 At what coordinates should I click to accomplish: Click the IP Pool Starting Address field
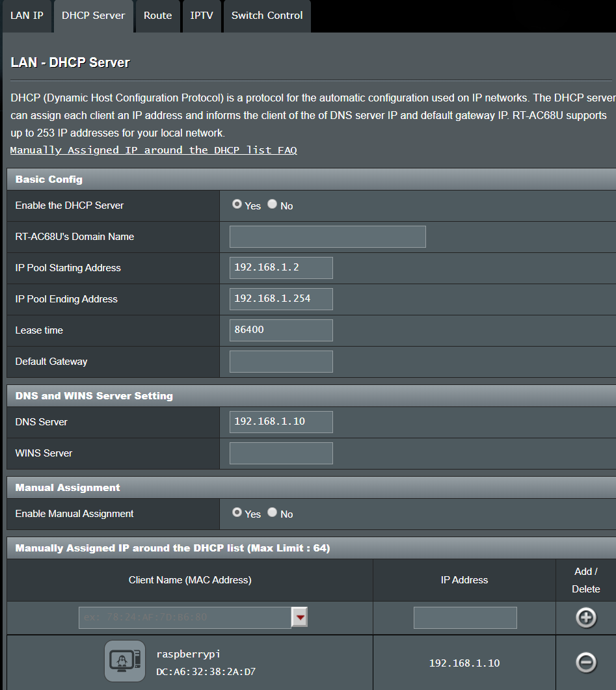[281, 268]
